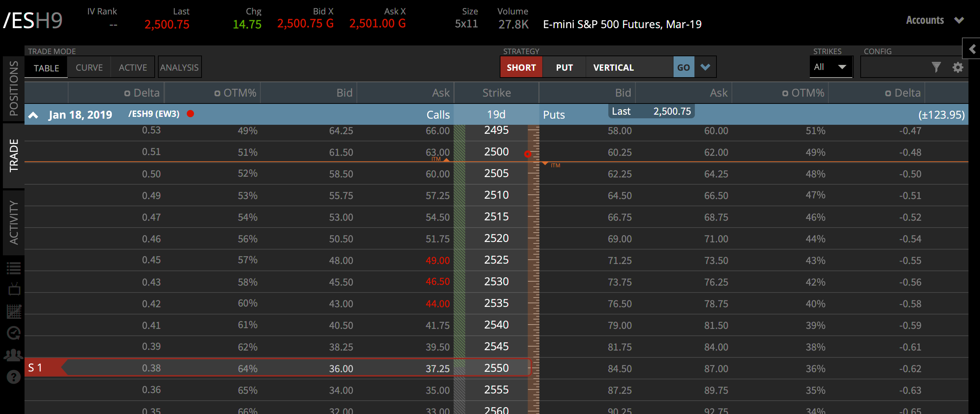
Task: Toggle the call Delta column selector
Action: [x=127, y=93]
